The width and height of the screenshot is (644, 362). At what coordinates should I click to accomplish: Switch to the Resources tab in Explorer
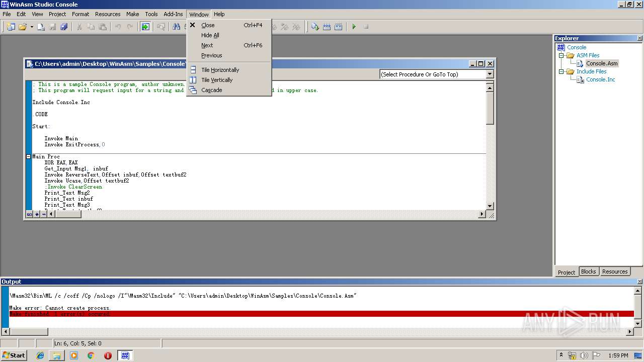[x=615, y=271]
